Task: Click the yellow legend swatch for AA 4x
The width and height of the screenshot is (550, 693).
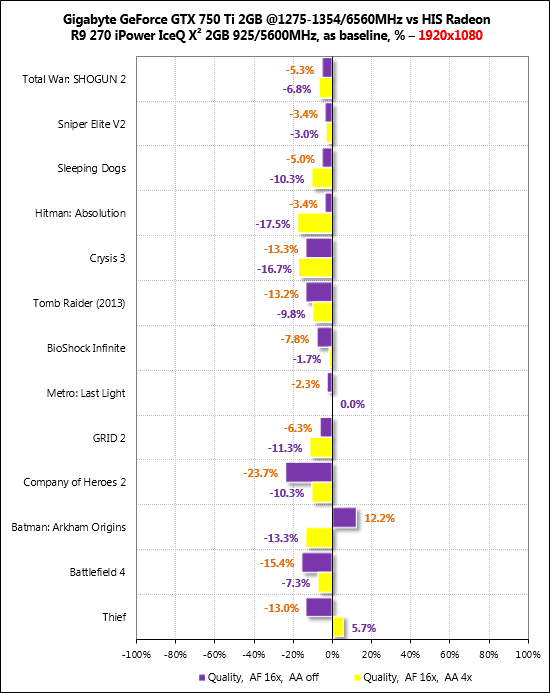Action: point(358,677)
